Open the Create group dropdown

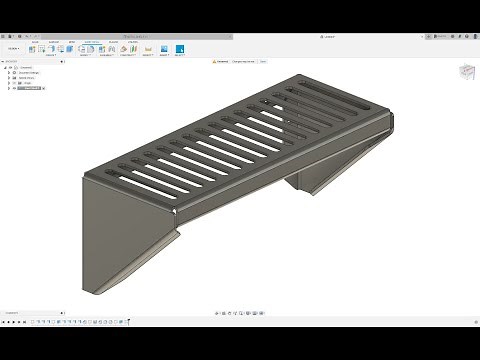pyautogui.click(x=51, y=55)
